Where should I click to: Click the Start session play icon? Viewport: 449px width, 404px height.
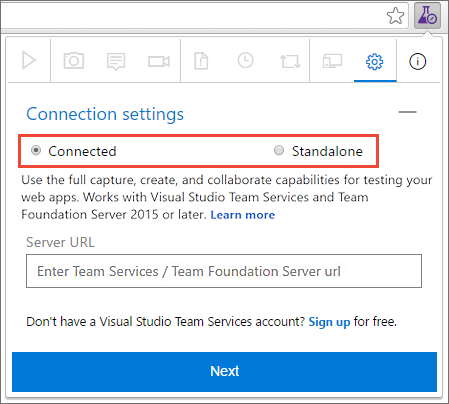click(29, 60)
